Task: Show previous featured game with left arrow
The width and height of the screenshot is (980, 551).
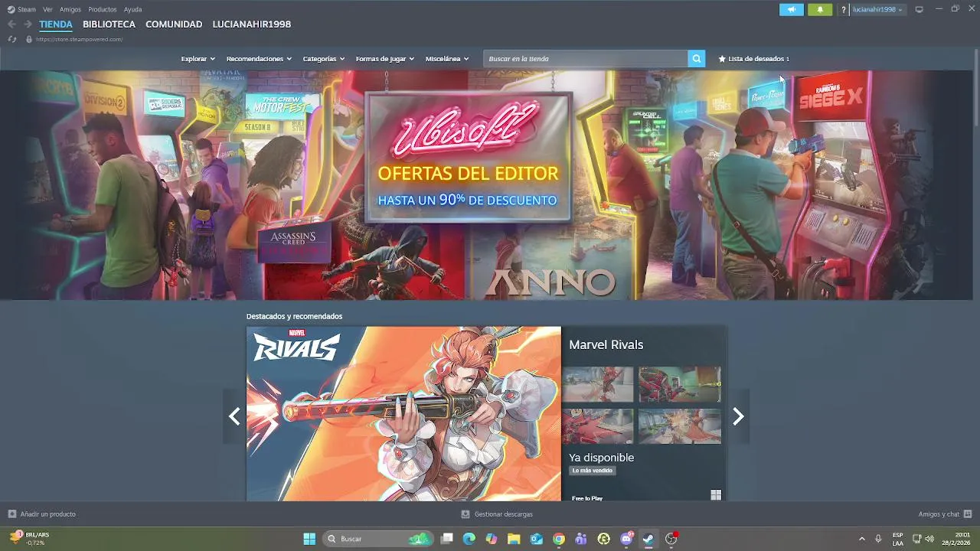Action: tap(234, 416)
